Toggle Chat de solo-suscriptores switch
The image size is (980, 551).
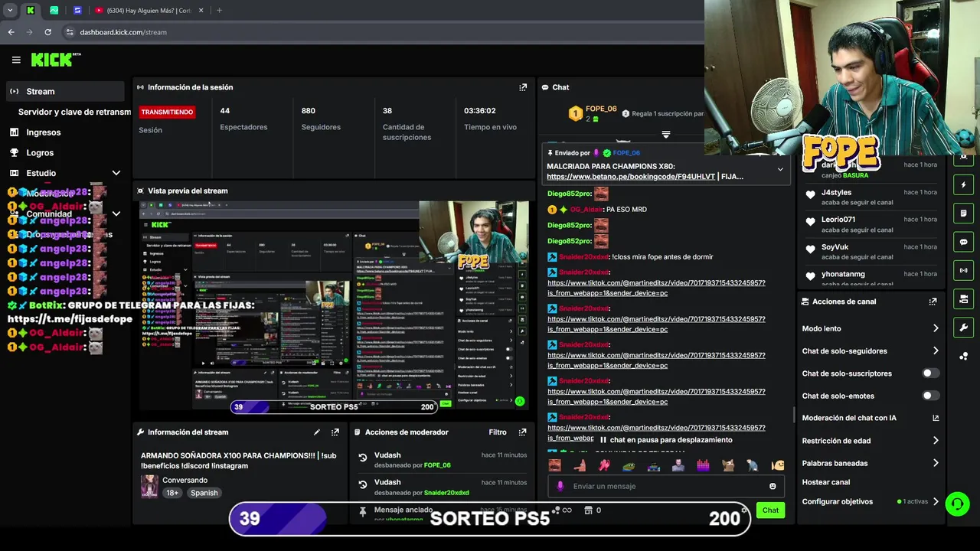[x=930, y=373]
